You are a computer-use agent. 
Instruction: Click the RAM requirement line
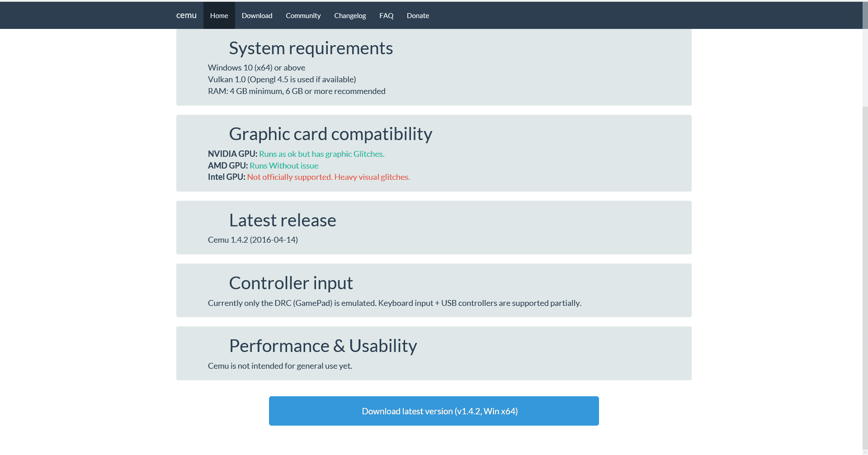point(297,91)
